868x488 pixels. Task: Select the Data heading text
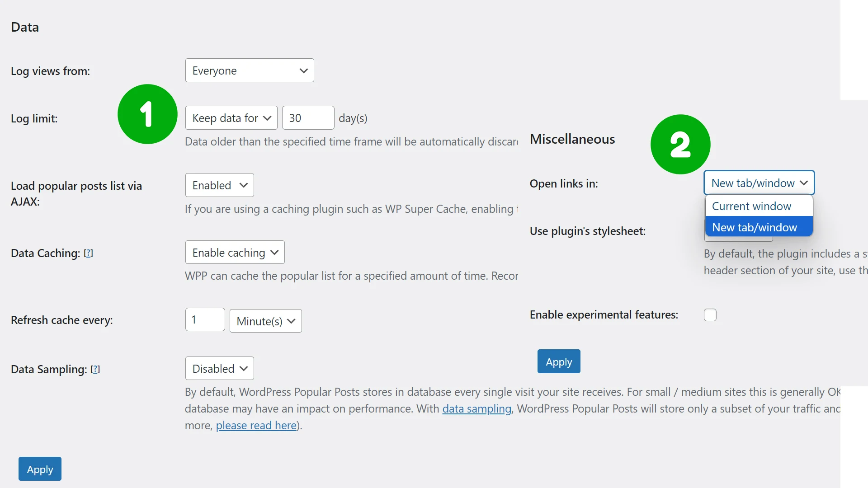[25, 27]
